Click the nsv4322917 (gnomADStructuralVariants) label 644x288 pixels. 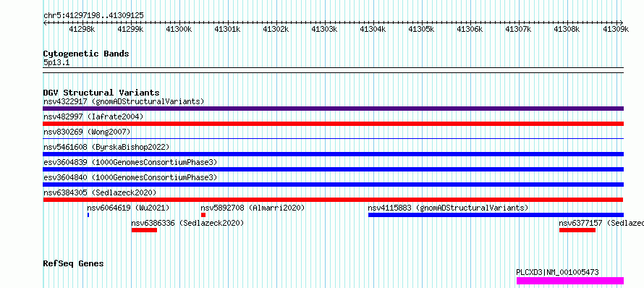pyautogui.click(x=124, y=101)
